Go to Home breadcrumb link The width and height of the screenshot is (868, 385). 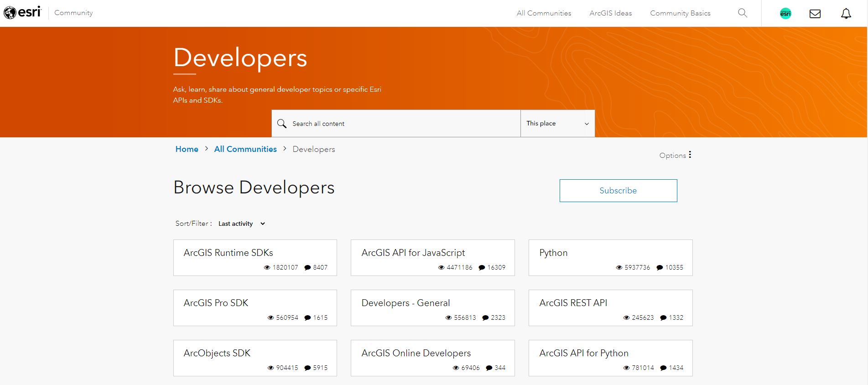(187, 149)
